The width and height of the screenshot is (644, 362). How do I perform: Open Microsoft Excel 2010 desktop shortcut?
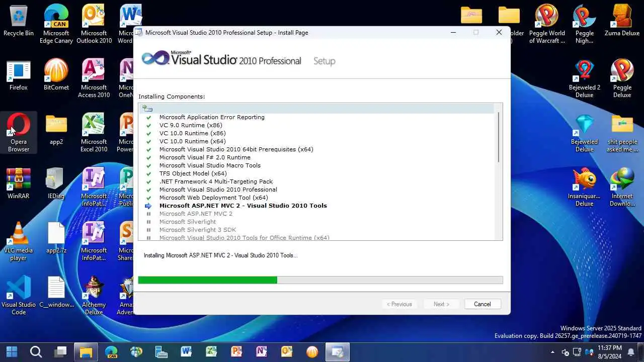coord(94,133)
